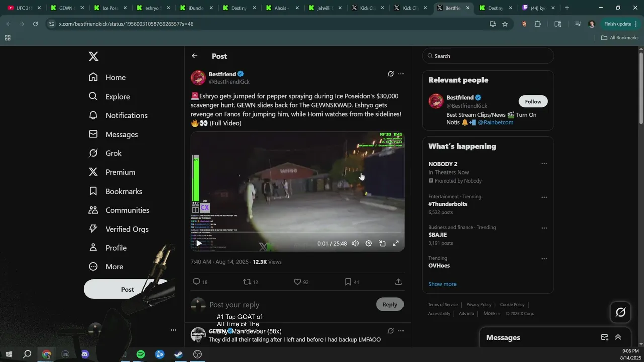Open Notifications in the sidebar
The height and width of the screenshot is (362, 644).
pyautogui.click(x=118, y=115)
